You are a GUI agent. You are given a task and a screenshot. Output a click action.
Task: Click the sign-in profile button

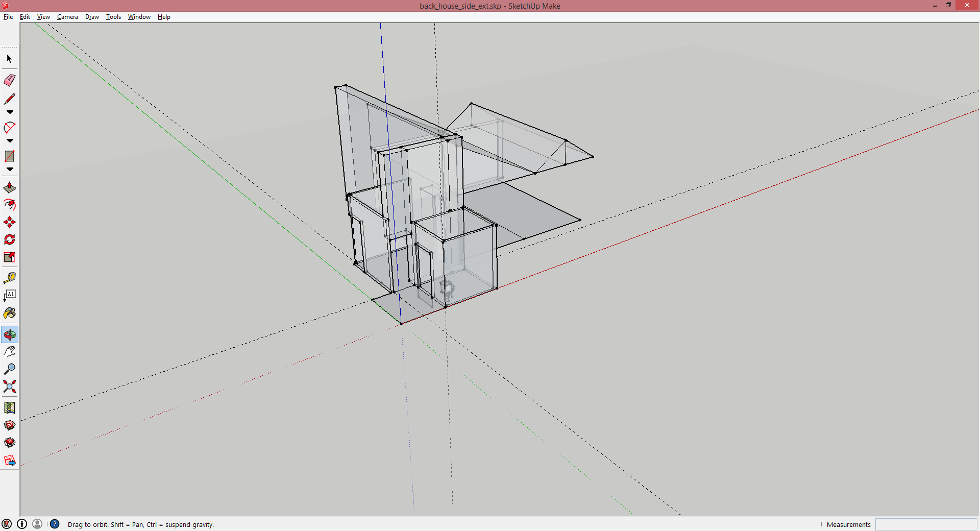click(37, 524)
